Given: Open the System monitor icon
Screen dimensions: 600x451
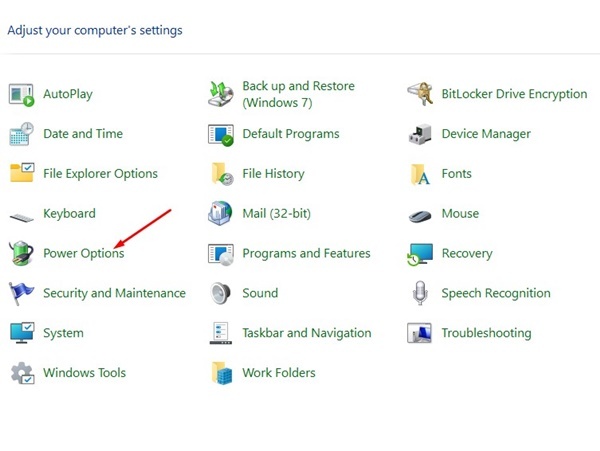Looking at the screenshot, I should coord(22,333).
